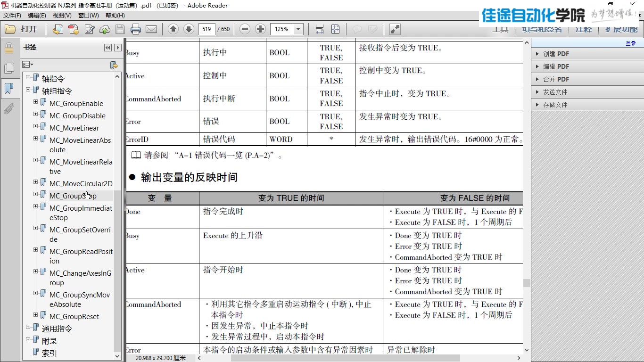Expand the MC_MoveLinear bookmark

point(36,126)
